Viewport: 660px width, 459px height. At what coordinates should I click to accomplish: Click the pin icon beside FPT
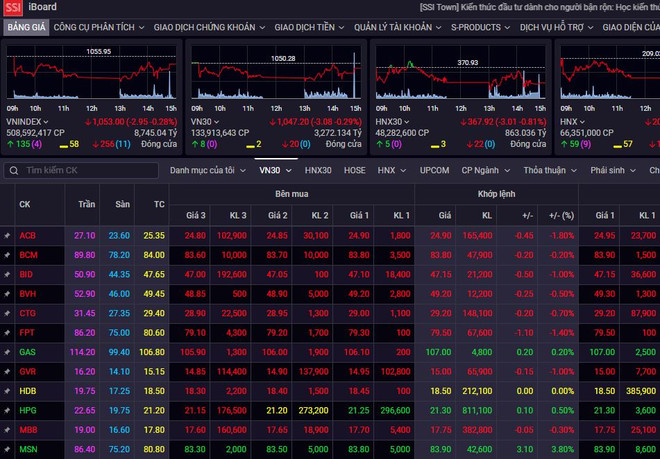pyautogui.click(x=7, y=331)
